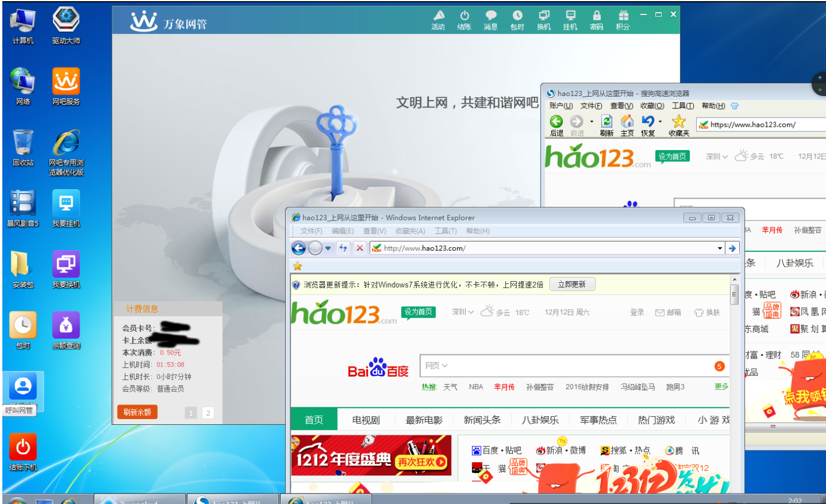Select the 我要挂机 desktop icon
The width and height of the screenshot is (826, 504).
(x=66, y=208)
